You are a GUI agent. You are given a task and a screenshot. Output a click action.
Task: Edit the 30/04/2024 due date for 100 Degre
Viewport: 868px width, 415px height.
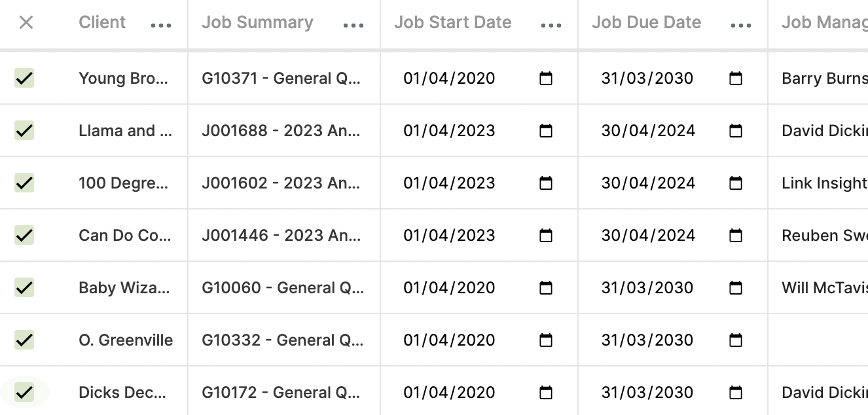coord(648,183)
